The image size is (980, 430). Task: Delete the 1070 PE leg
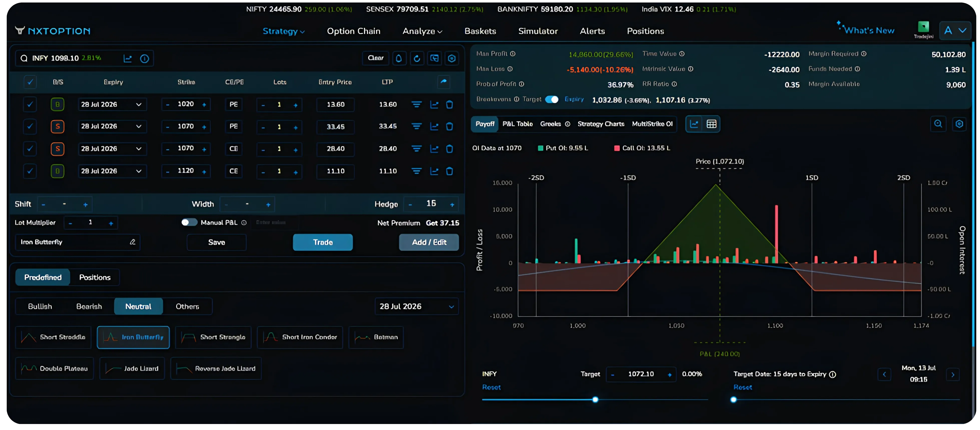(x=449, y=126)
